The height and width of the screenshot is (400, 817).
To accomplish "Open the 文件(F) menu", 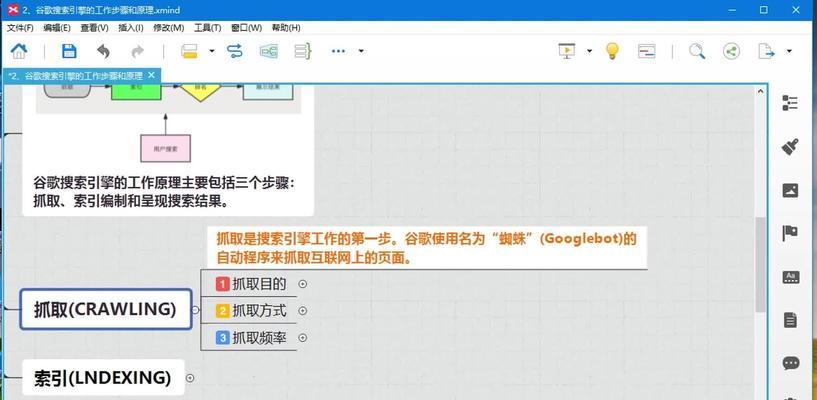I will (20, 28).
